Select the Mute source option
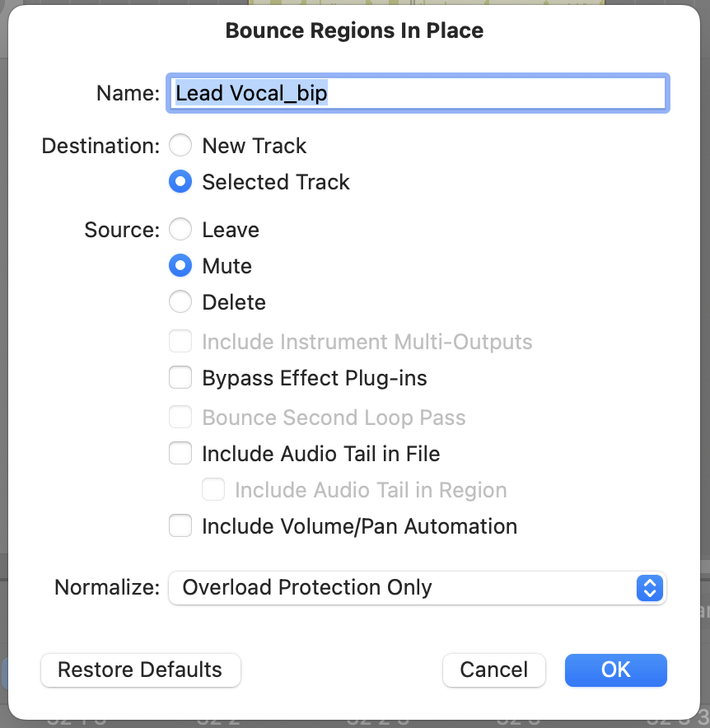The width and height of the screenshot is (710, 728). click(180, 266)
